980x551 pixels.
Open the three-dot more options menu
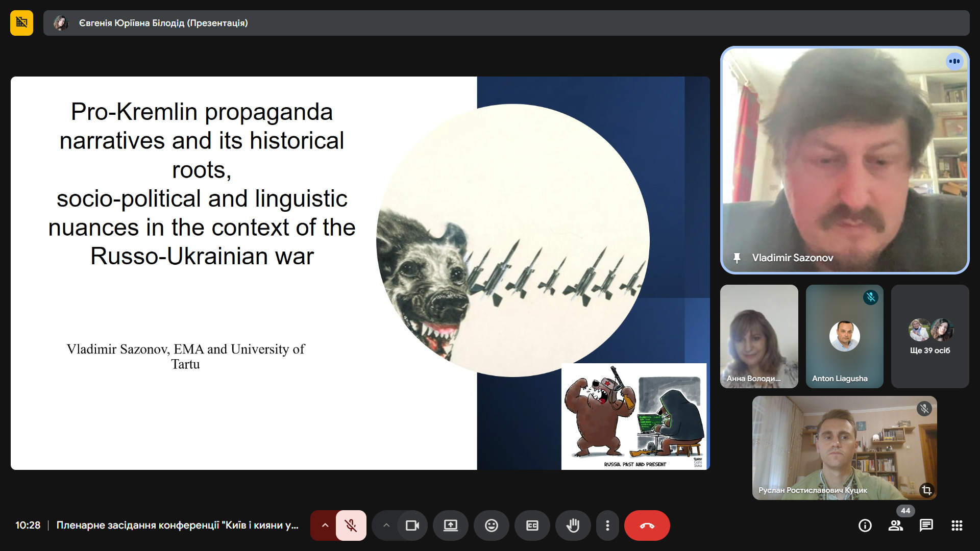607,525
